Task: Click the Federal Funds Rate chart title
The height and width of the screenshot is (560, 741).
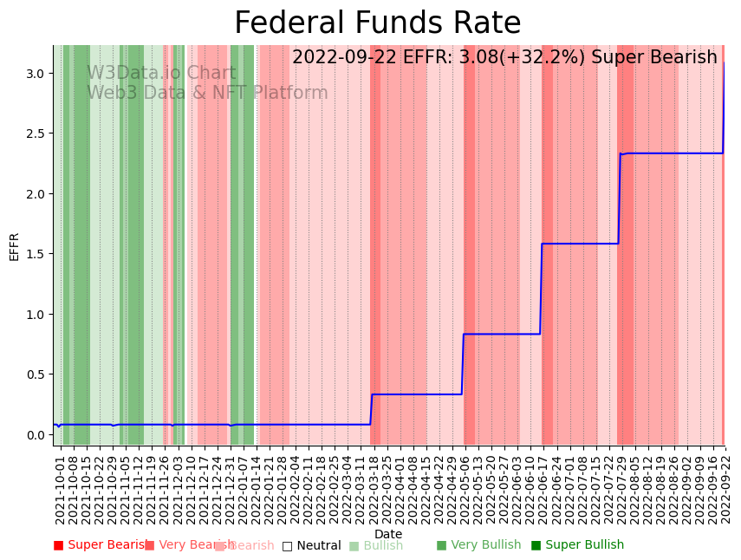Action: pos(378,23)
